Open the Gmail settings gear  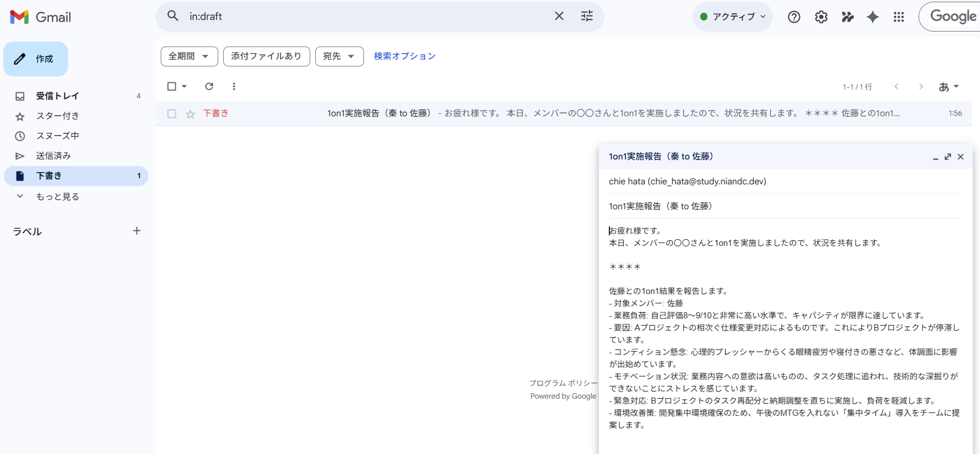click(821, 17)
